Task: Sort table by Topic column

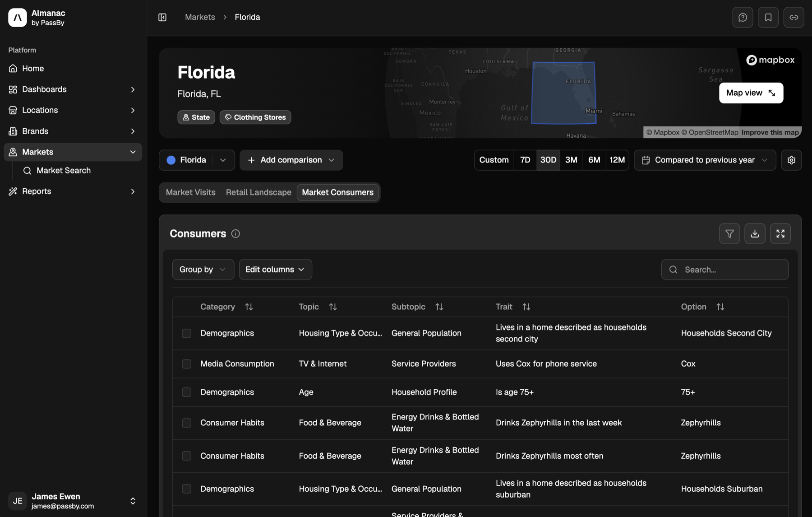Action: click(333, 307)
